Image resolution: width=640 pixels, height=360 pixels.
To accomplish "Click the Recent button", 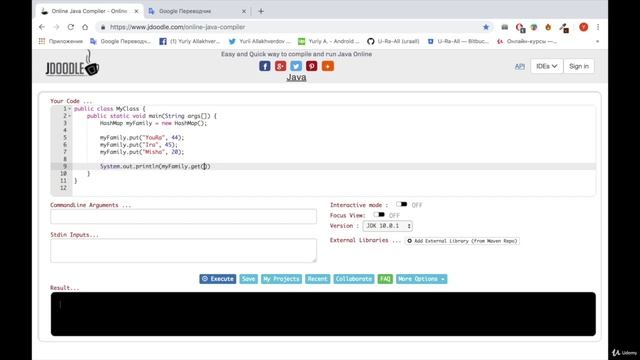I will point(318,279).
